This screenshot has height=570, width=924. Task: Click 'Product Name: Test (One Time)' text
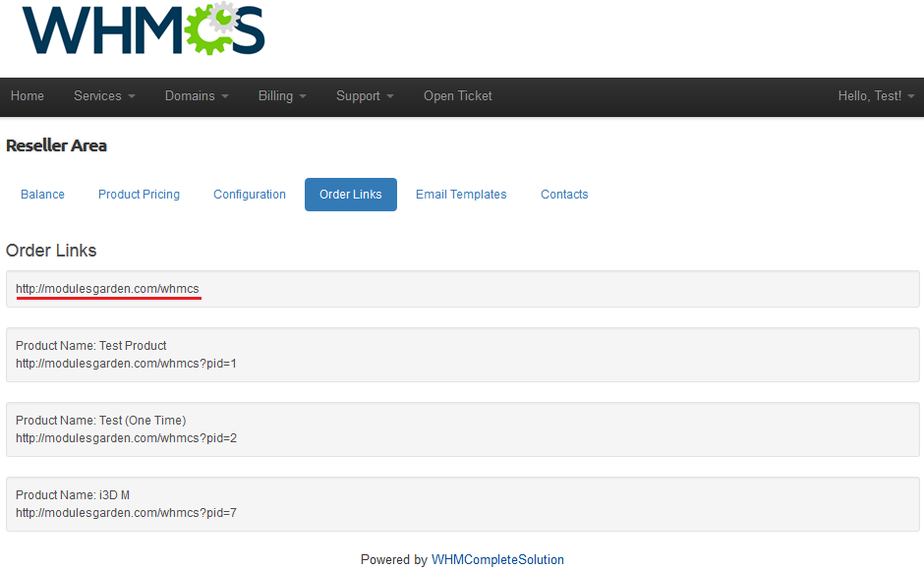[x=101, y=421]
